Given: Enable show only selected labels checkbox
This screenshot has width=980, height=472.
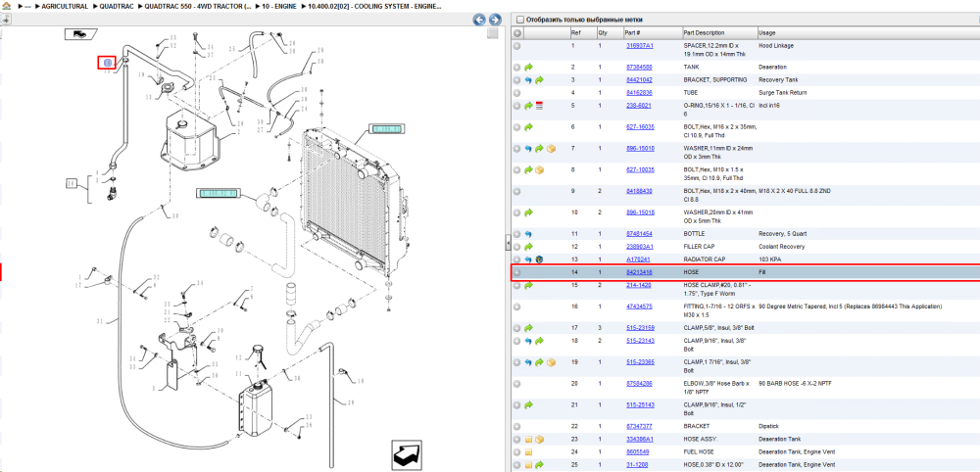Looking at the screenshot, I should (520, 20).
